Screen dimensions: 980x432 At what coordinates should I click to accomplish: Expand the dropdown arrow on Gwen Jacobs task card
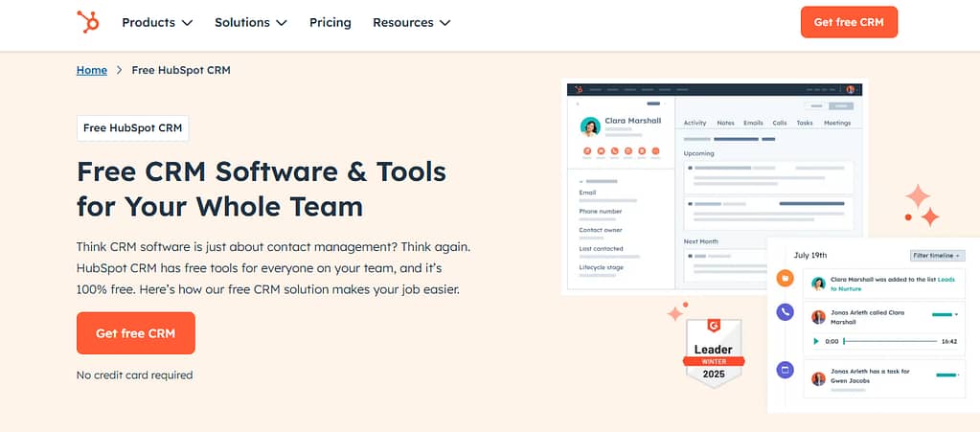pos(961,375)
